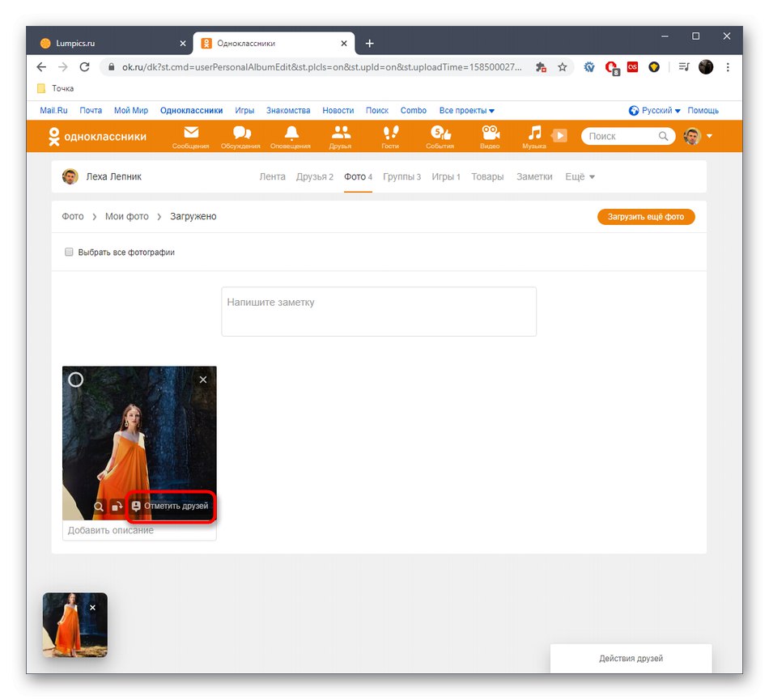This screenshot has height=700, width=769.
Task: Click the Одноклассники logo
Action: click(97, 136)
